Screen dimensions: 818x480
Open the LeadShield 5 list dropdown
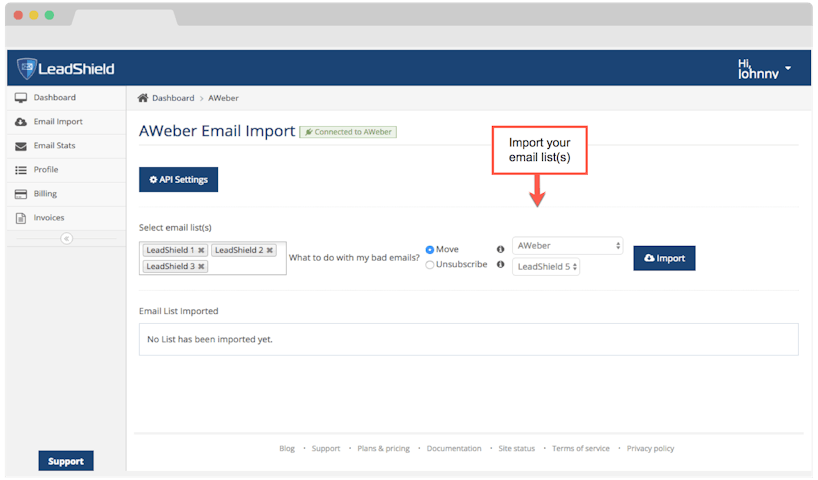(546, 267)
